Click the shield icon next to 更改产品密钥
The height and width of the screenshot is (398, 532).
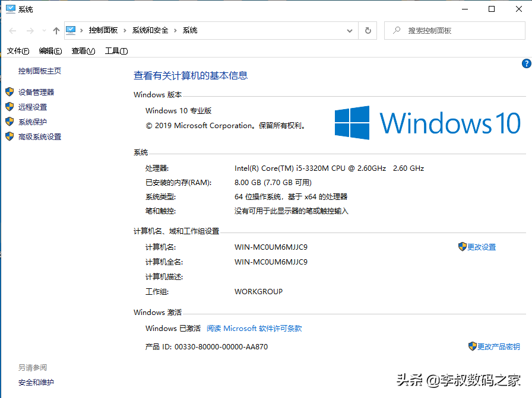coord(472,346)
